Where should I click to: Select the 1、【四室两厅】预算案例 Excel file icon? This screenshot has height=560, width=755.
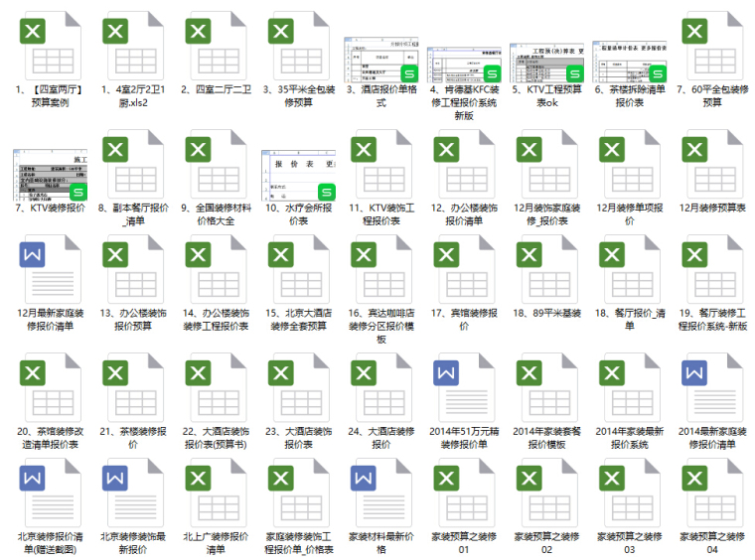(x=50, y=46)
